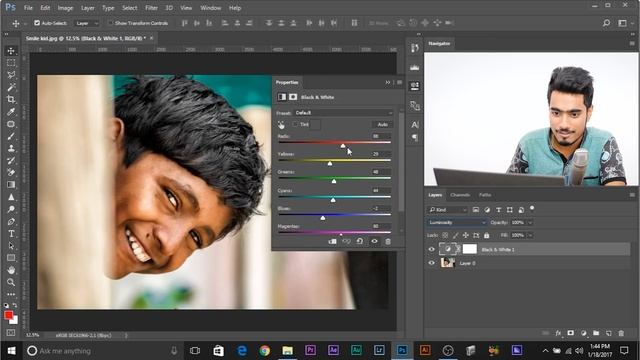Add layer mask at Layers panel bottom
640x360 pixels.
point(571,333)
